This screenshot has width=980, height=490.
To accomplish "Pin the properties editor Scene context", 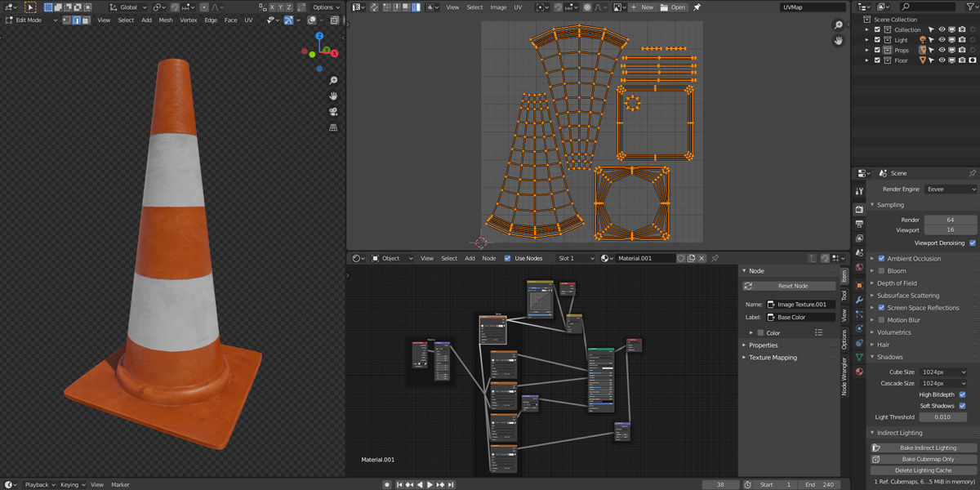I will 972,173.
